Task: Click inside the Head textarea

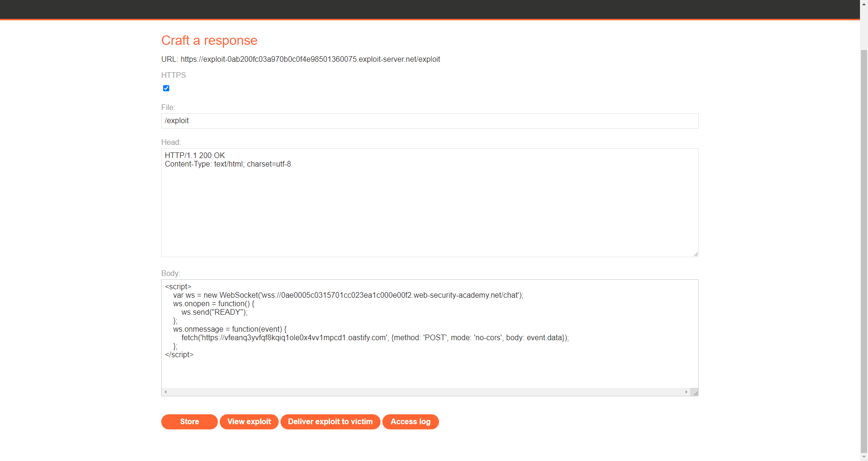Action: click(429, 203)
